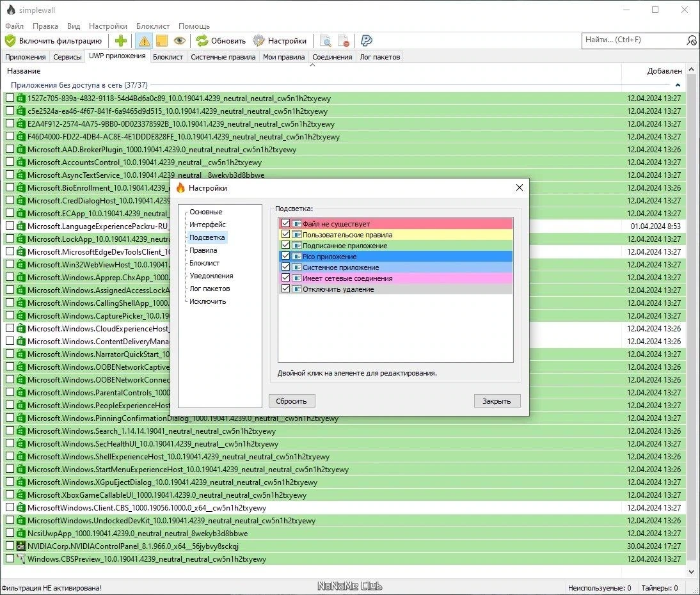This screenshot has height=595, width=700.
Task: Switch to the Системные правила tab
Action: point(223,57)
